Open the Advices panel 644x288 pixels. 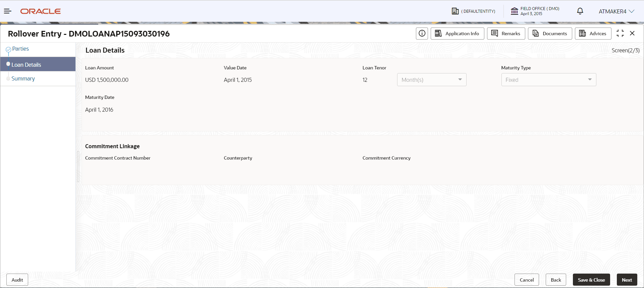pyautogui.click(x=593, y=34)
